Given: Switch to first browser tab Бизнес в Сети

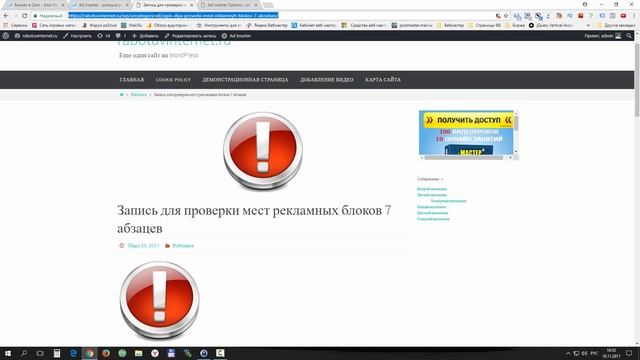Looking at the screenshot, I should (x=35, y=5).
